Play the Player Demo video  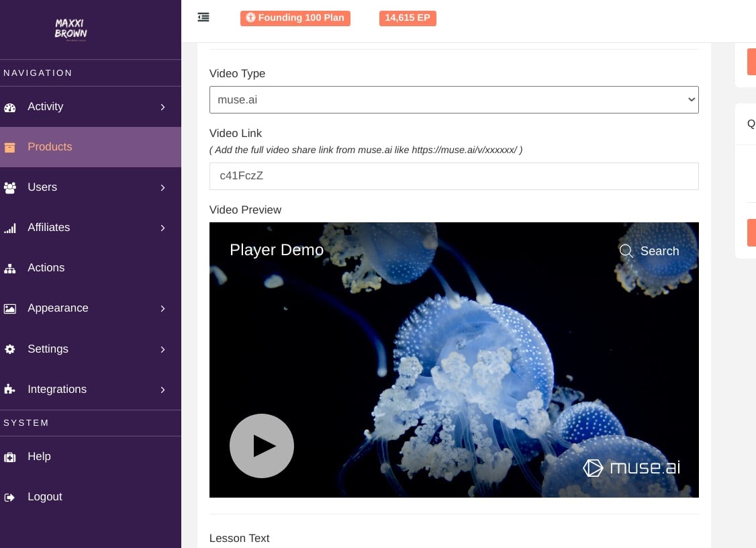point(262,446)
